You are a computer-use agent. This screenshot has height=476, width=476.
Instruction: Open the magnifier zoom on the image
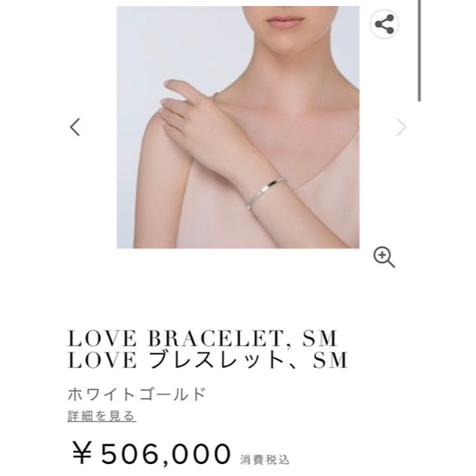tap(384, 257)
